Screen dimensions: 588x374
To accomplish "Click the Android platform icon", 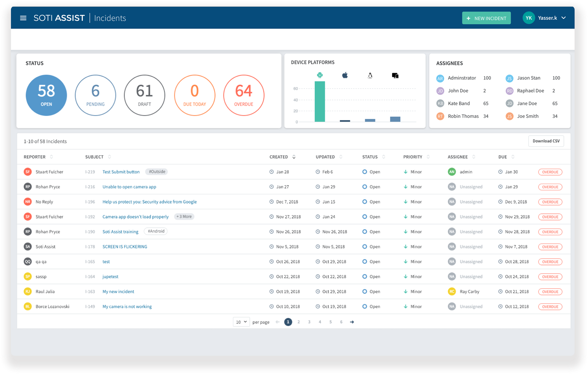I will pyautogui.click(x=320, y=75).
